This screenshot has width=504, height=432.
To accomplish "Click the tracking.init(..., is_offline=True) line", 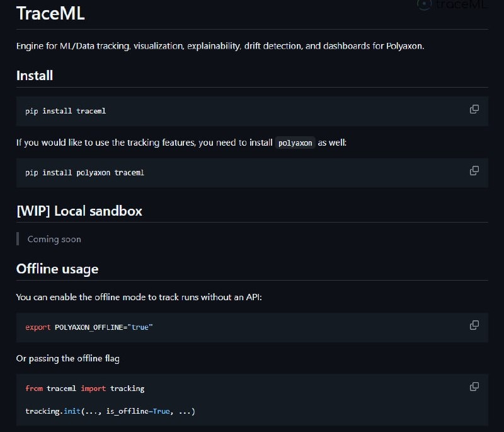I will tap(110, 411).
